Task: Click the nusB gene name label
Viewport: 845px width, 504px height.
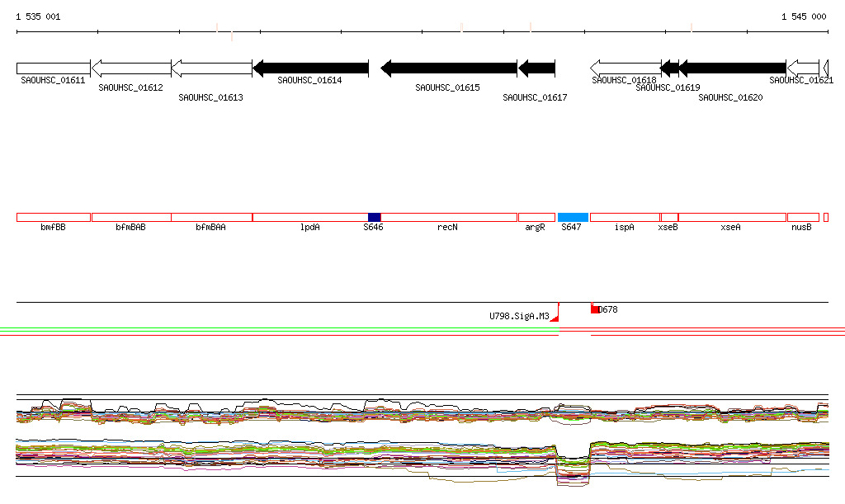Action: point(801,227)
